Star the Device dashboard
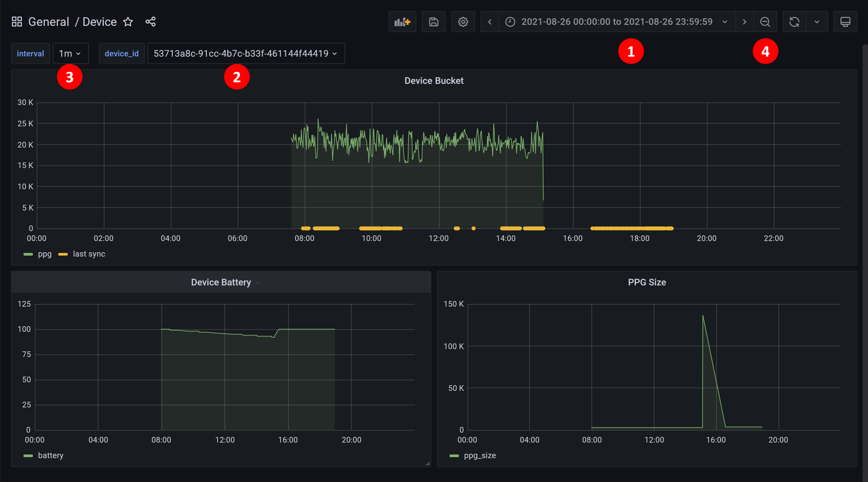The image size is (868, 482). (128, 22)
